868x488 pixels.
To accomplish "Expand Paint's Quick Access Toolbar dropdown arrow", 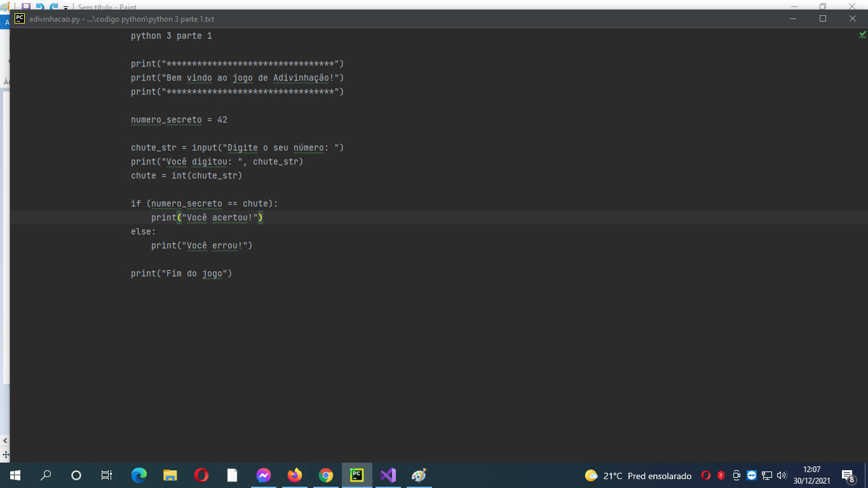I will tap(65, 8).
